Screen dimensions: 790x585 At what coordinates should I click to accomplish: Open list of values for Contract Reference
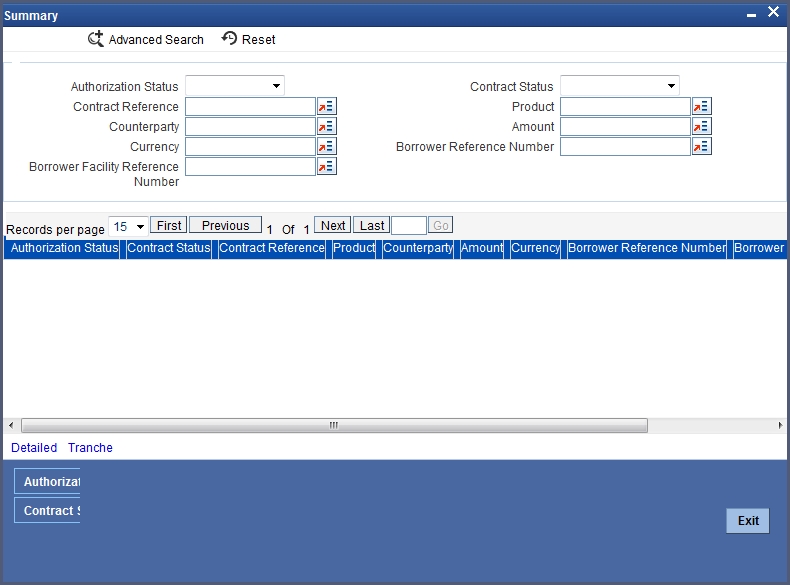click(326, 106)
